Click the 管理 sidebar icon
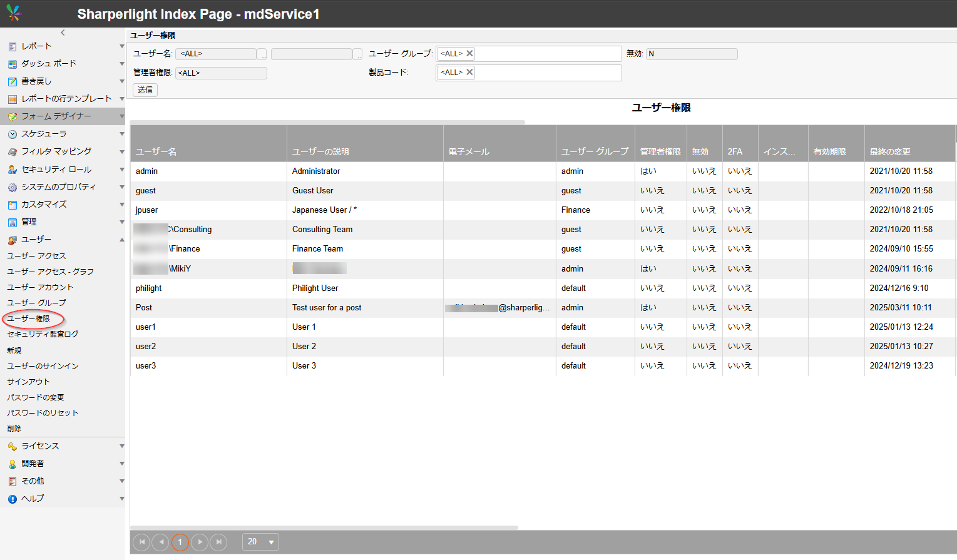This screenshot has height=560, width=957. point(13,222)
